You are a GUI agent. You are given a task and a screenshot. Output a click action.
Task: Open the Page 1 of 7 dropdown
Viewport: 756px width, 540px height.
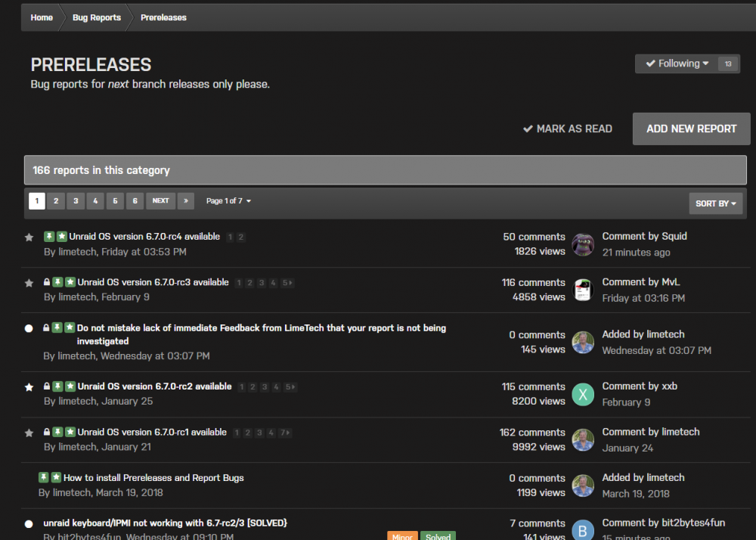point(228,201)
